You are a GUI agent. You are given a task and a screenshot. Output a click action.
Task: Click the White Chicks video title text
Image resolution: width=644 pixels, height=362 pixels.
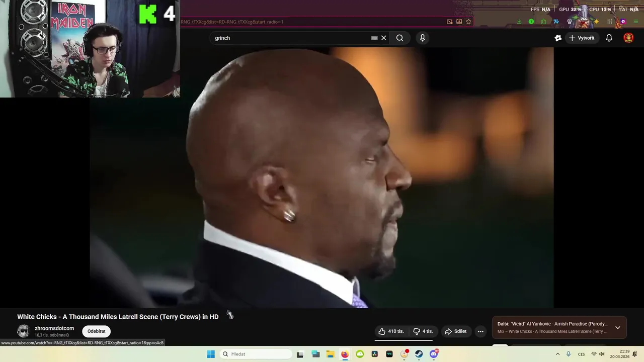pyautogui.click(x=118, y=317)
